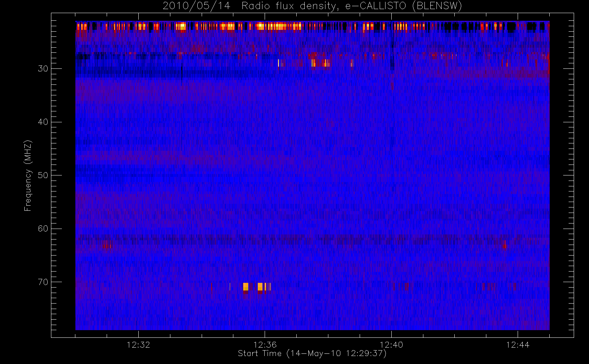The image size is (589, 364).
Task: Select the 50 MHz frequency tick label
Action: point(43,175)
